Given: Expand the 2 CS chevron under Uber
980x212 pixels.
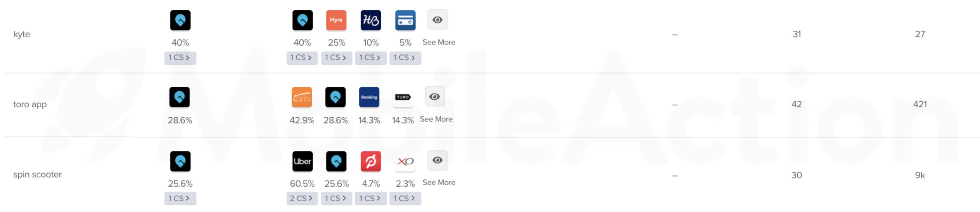Looking at the screenshot, I should pyautogui.click(x=302, y=199).
